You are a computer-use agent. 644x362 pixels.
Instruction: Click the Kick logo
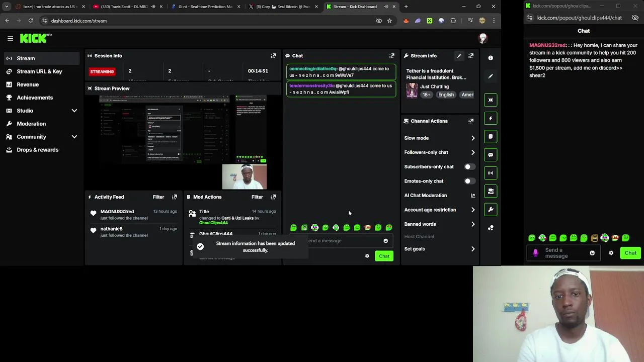click(35, 38)
